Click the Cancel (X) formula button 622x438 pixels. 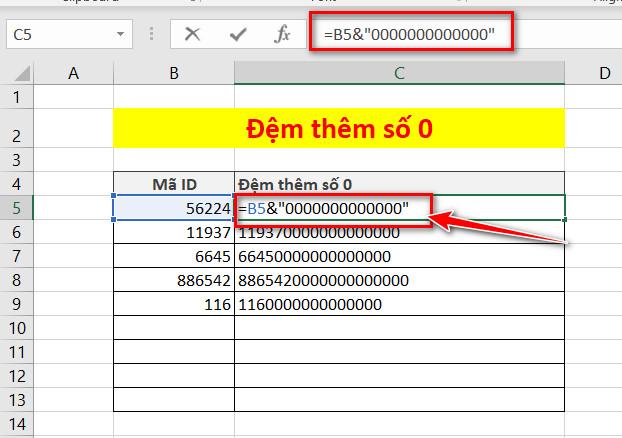tap(192, 34)
